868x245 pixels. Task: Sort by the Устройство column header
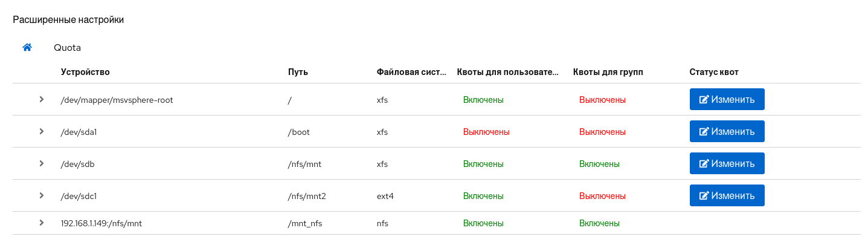[85, 72]
